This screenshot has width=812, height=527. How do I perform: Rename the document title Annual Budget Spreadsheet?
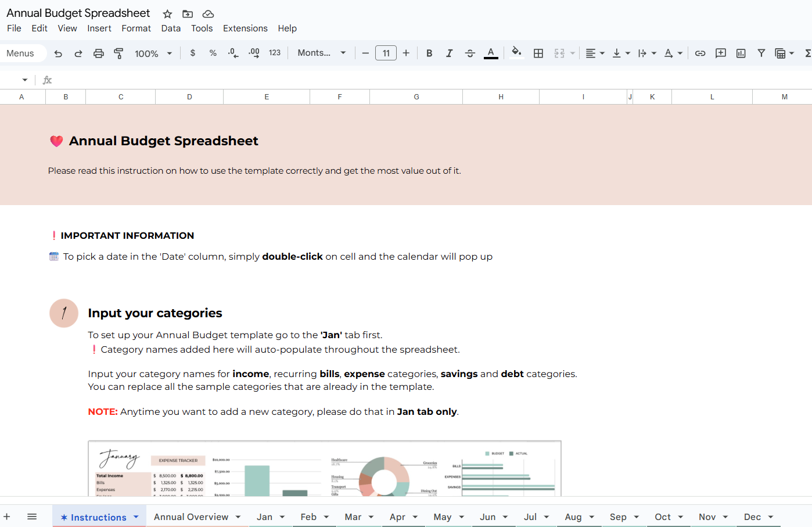click(x=78, y=13)
